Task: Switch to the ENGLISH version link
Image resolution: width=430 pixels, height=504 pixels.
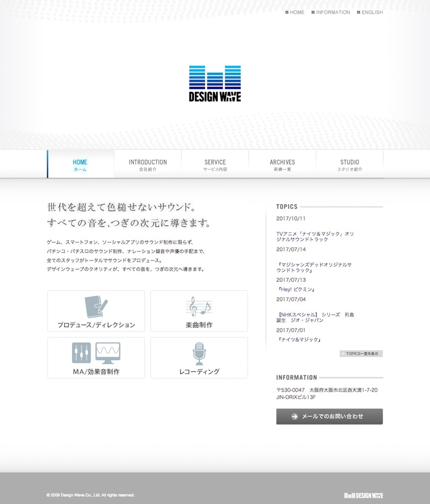Action: pos(372,12)
